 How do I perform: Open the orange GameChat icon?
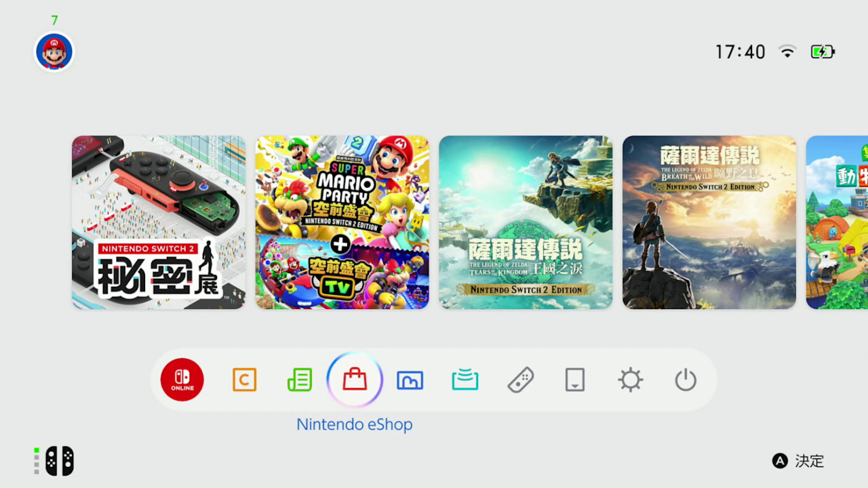[244, 380]
